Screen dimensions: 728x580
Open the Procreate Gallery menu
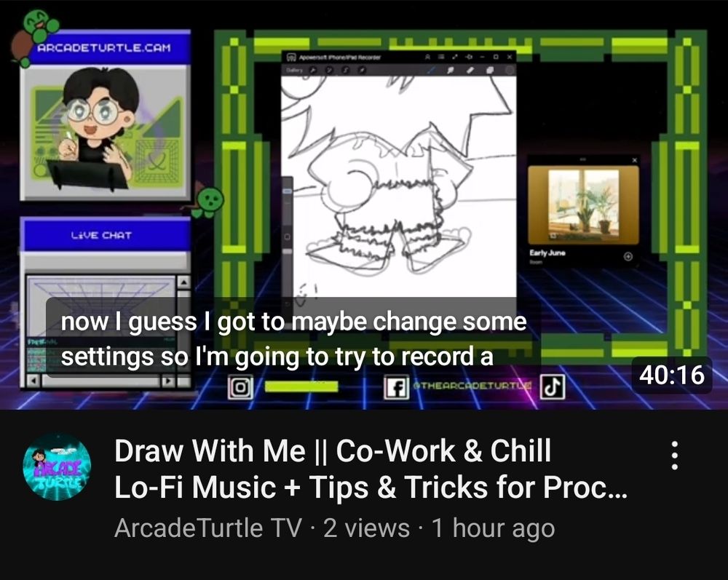(x=294, y=70)
